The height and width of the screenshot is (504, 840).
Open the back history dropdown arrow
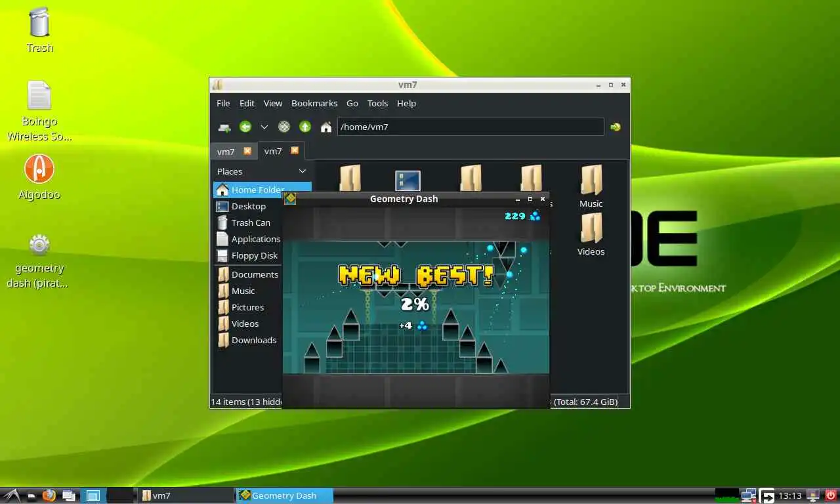[264, 127]
